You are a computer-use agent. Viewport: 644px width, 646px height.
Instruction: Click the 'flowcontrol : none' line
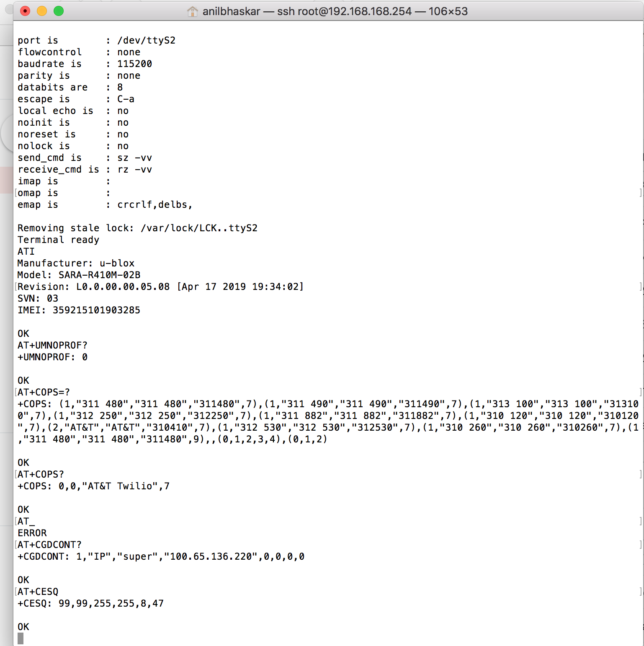[x=79, y=52]
